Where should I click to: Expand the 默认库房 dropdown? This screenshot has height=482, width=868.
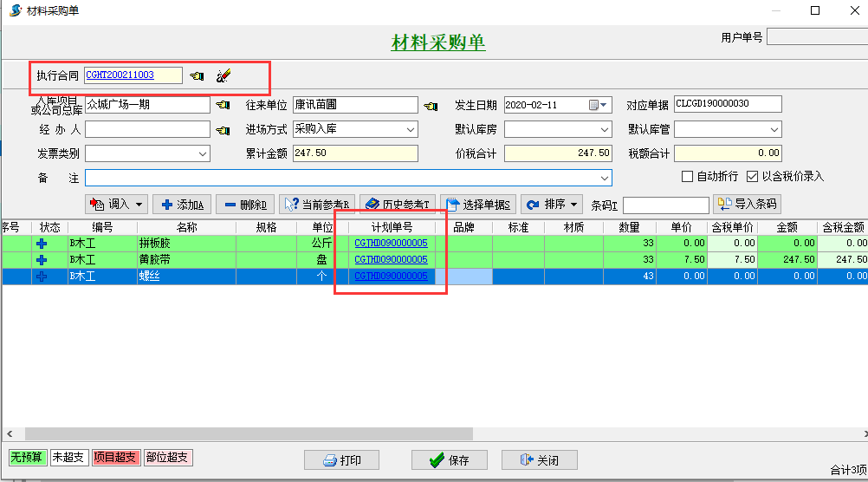pyautogui.click(x=605, y=130)
